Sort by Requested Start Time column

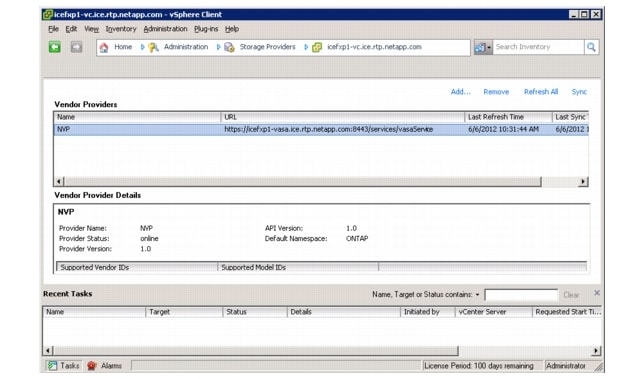568,312
